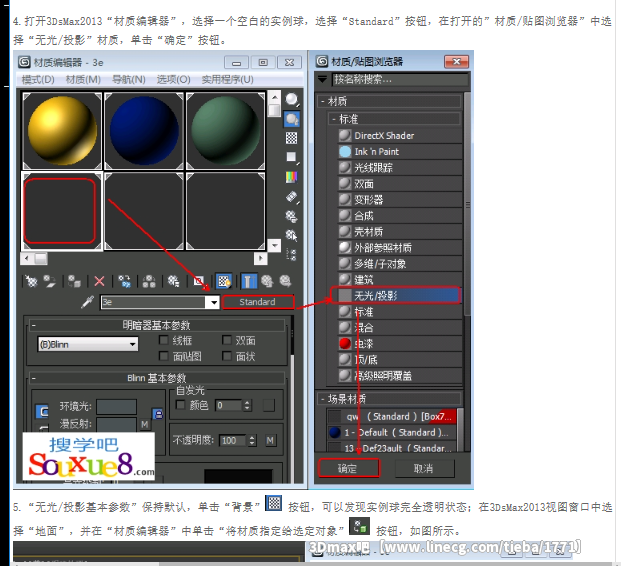Toggle the checkered Background icon in side toolbar
621x566 pixels.
point(292,138)
